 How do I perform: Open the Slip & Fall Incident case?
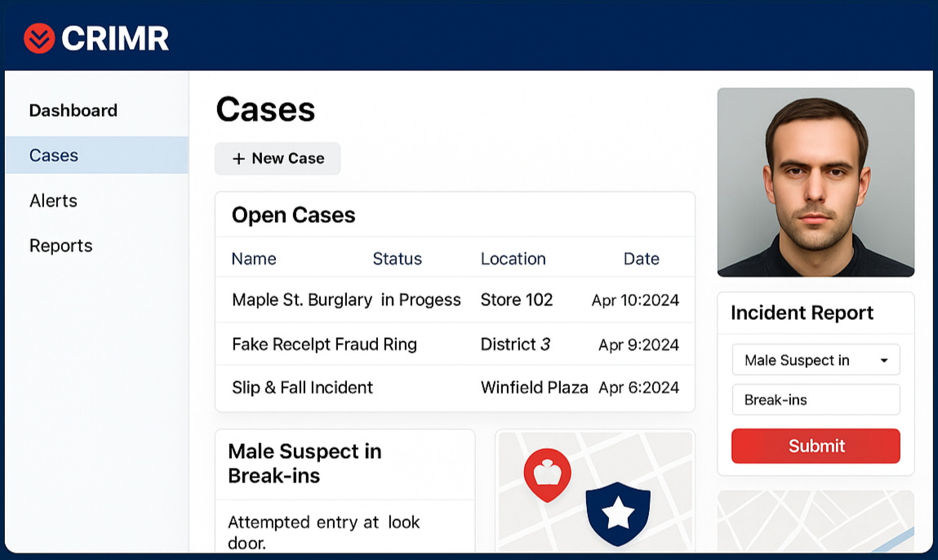302,388
